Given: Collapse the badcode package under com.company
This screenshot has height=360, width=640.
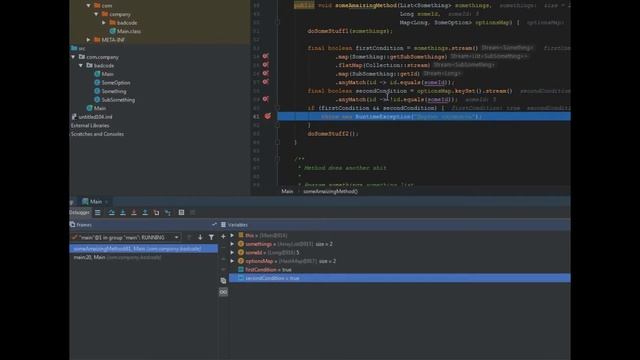Looking at the screenshot, I should click(x=81, y=66).
